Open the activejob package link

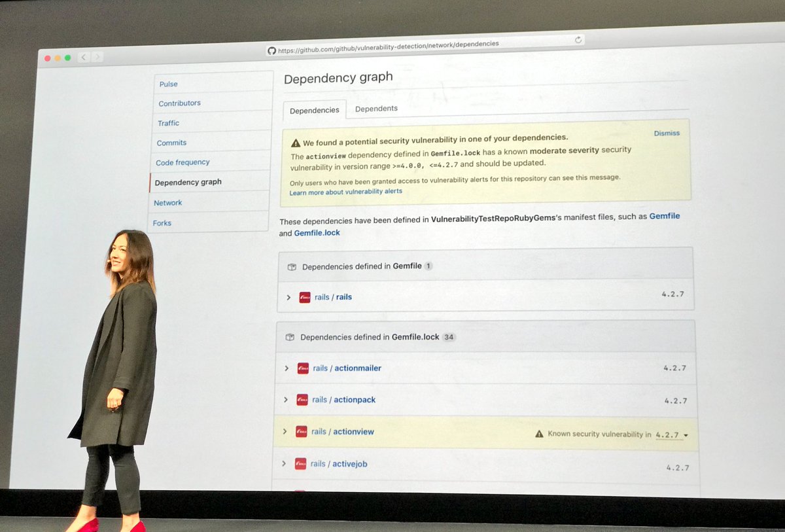pyautogui.click(x=339, y=464)
